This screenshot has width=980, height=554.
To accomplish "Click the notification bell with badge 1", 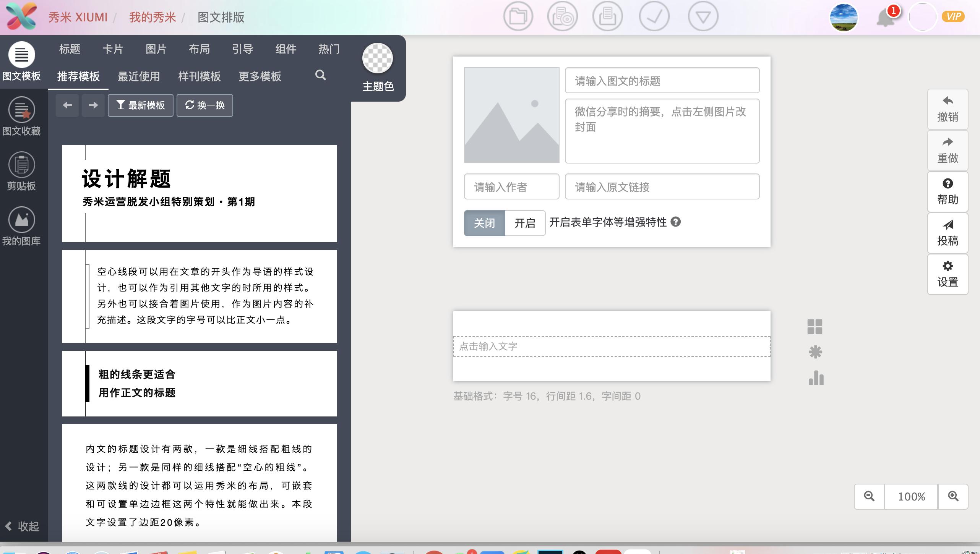I will [x=888, y=17].
